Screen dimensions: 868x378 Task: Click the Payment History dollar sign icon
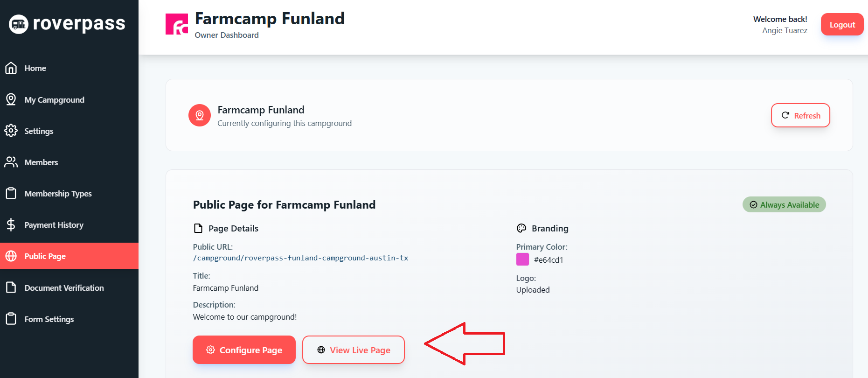click(11, 225)
